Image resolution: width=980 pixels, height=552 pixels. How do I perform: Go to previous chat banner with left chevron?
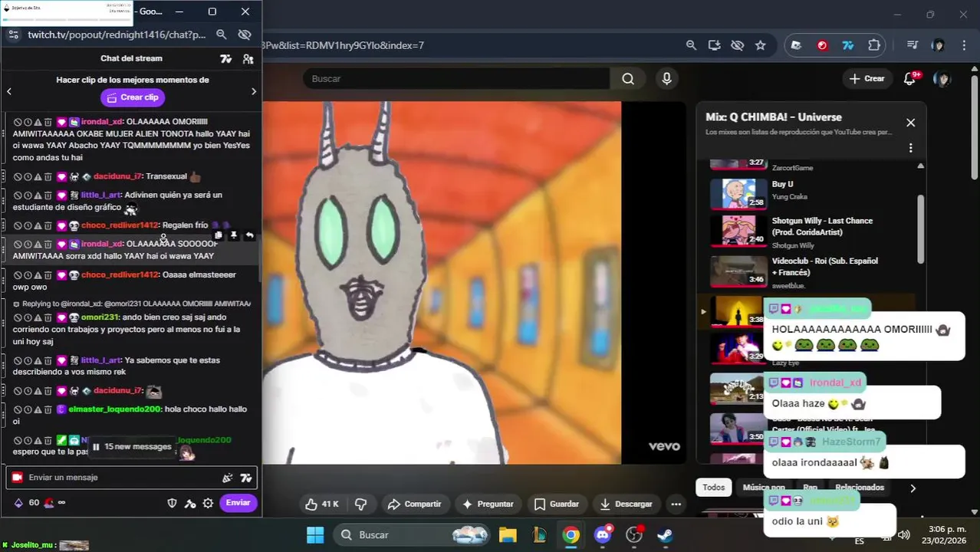tap(9, 91)
